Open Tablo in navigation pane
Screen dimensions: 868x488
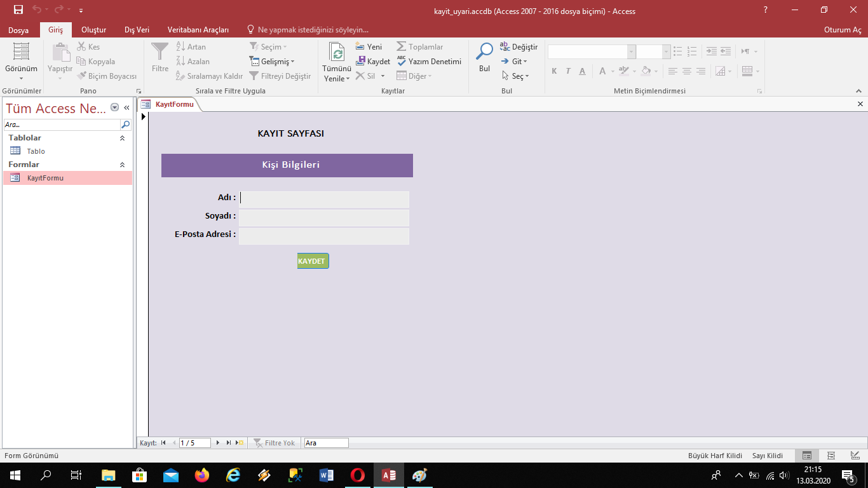36,151
